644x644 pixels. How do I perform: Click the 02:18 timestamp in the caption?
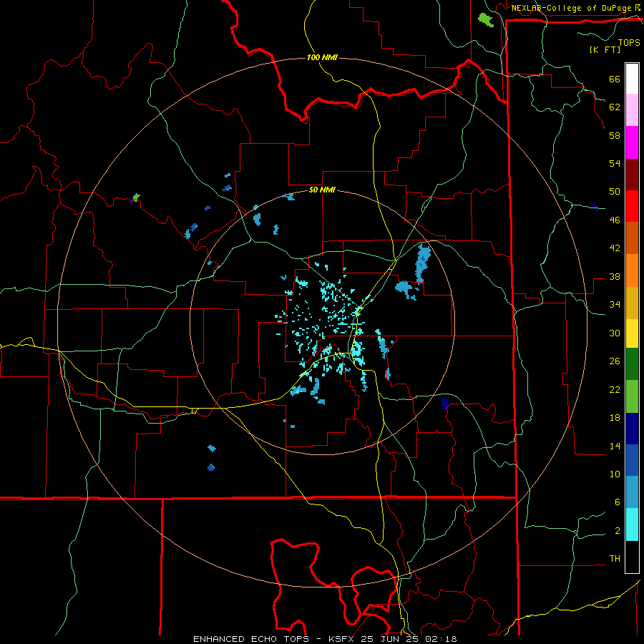point(441,639)
